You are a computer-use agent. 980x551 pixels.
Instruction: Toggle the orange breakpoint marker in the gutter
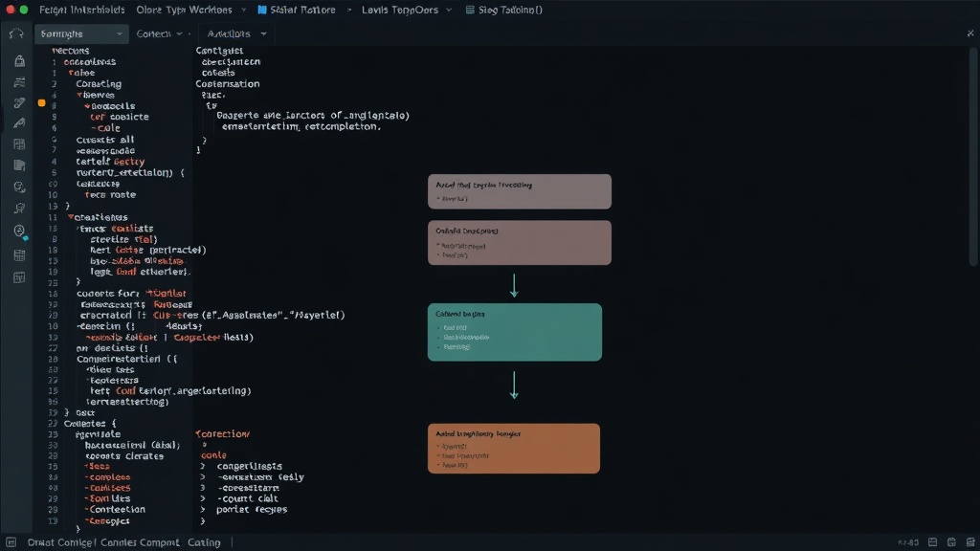click(x=41, y=102)
